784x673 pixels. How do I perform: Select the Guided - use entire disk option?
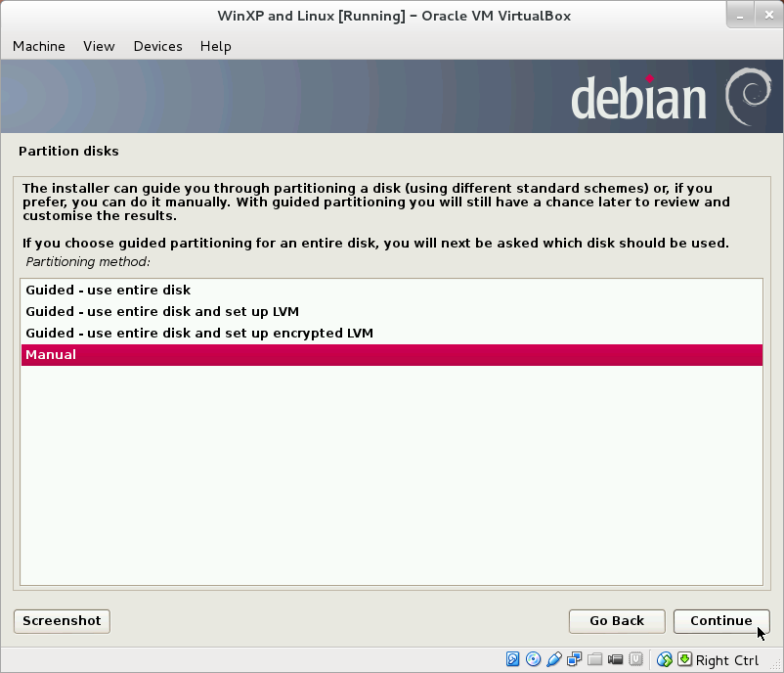pyautogui.click(x=106, y=290)
